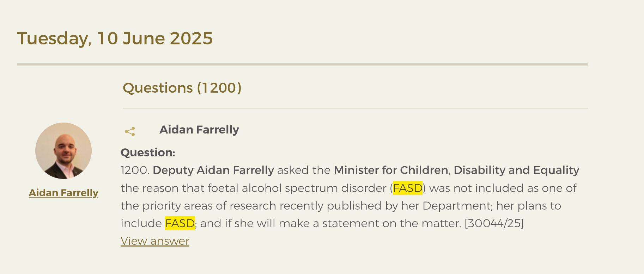Click Minister for Children, Disability and Equality text
The height and width of the screenshot is (274, 644).
[x=456, y=170]
